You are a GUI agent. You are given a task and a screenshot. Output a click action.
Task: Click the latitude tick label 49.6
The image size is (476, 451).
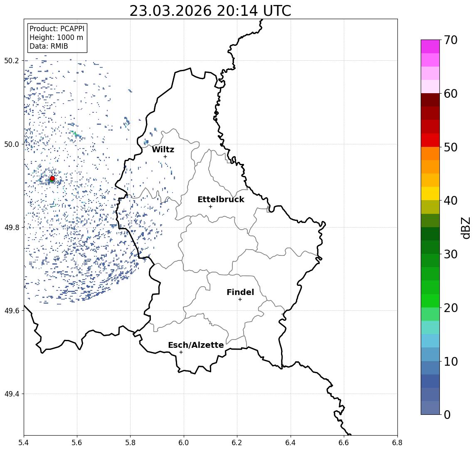click(12, 311)
